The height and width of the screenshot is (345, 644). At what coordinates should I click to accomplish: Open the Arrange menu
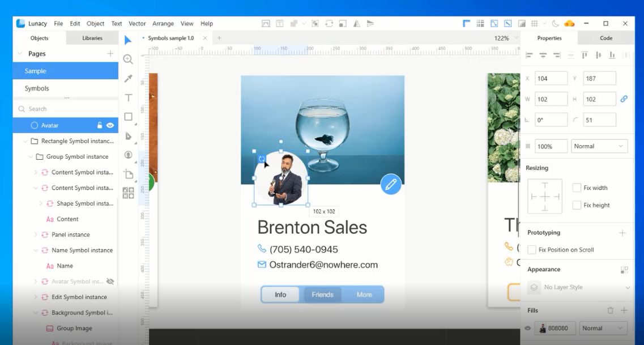pos(163,24)
